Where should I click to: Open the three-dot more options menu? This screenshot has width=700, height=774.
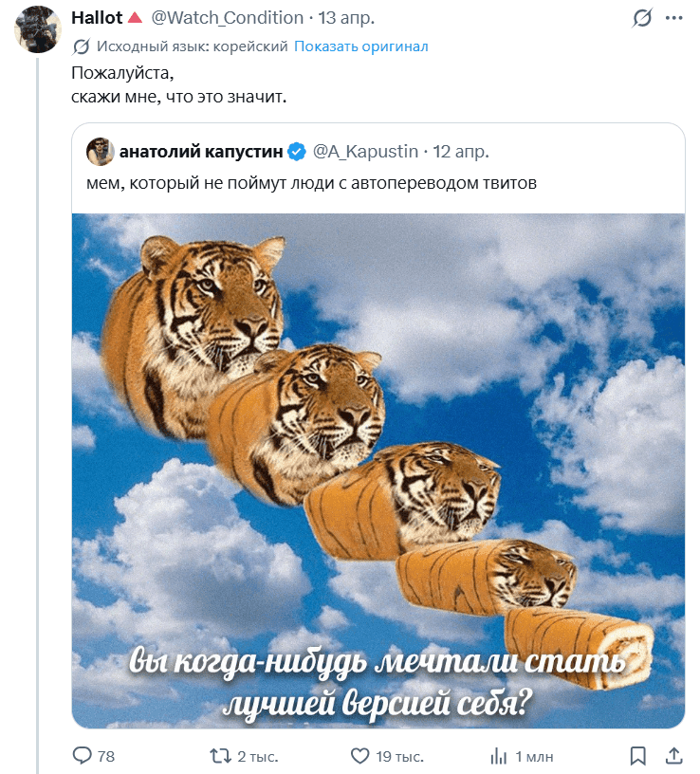pyautogui.click(x=672, y=18)
